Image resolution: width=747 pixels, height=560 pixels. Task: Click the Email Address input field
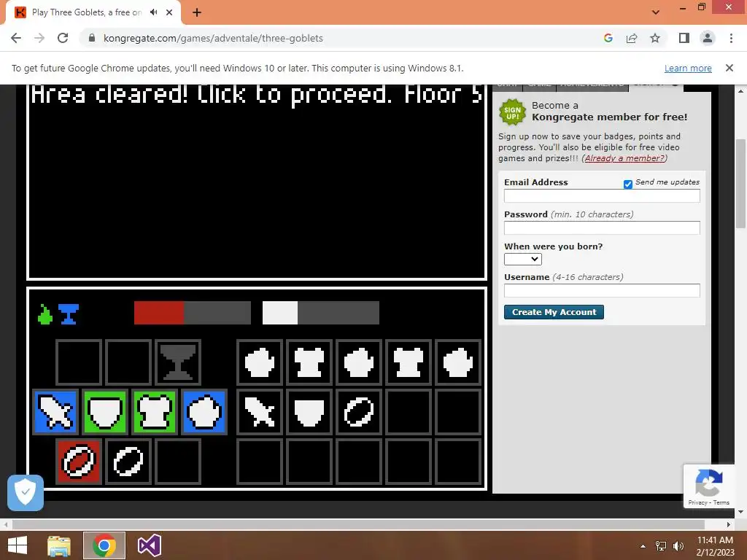click(x=602, y=195)
